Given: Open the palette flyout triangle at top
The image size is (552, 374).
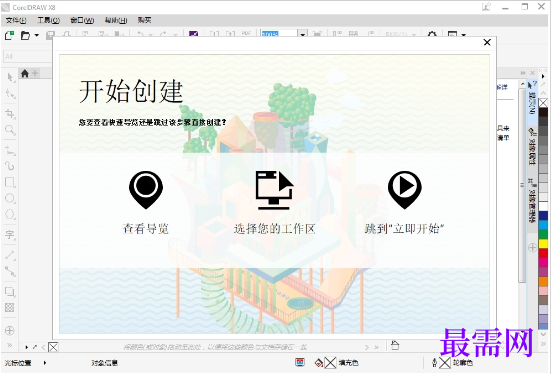Looking at the screenshot, I should point(543,76).
